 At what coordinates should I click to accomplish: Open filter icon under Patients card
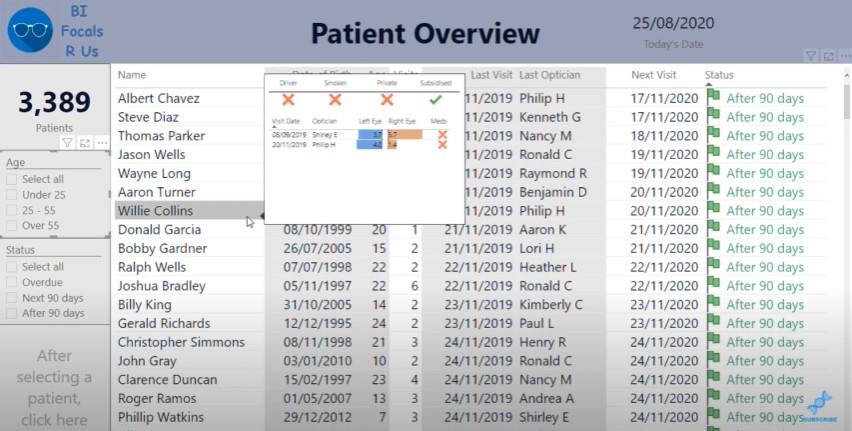pos(67,143)
